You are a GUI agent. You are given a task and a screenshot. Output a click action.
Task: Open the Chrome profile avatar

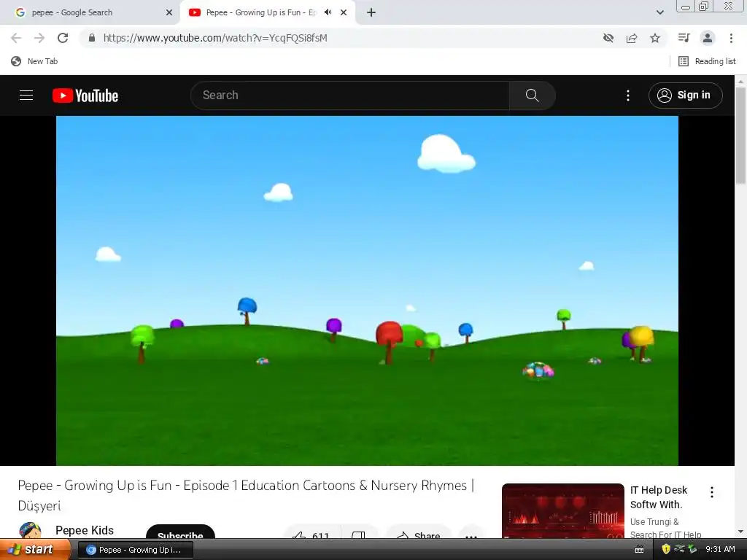click(x=708, y=38)
